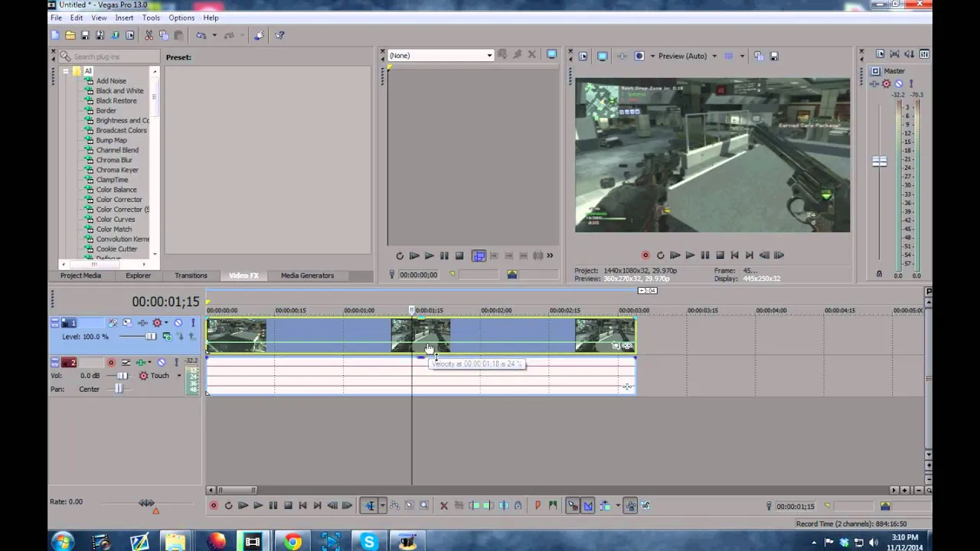This screenshot has width=980, height=551.
Task: Create a new project with toolbar icon
Action: click(55, 35)
